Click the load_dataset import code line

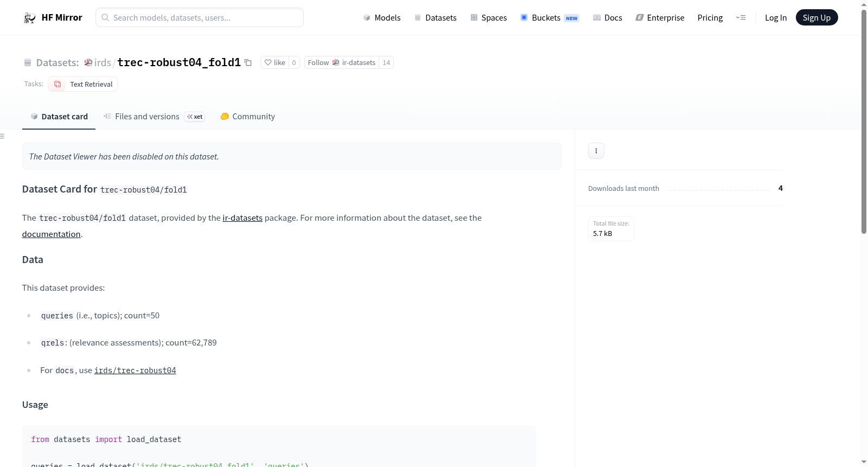click(x=106, y=439)
